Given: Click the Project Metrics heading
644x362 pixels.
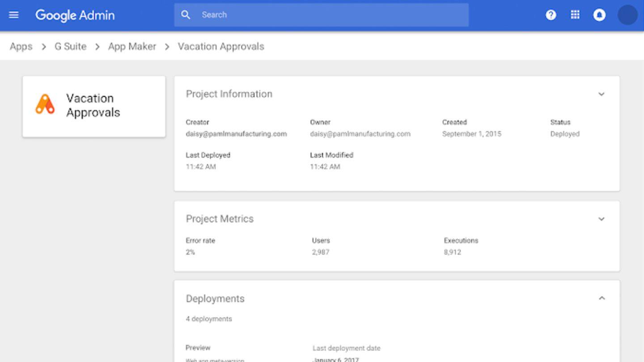Looking at the screenshot, I should pos(220,219).
